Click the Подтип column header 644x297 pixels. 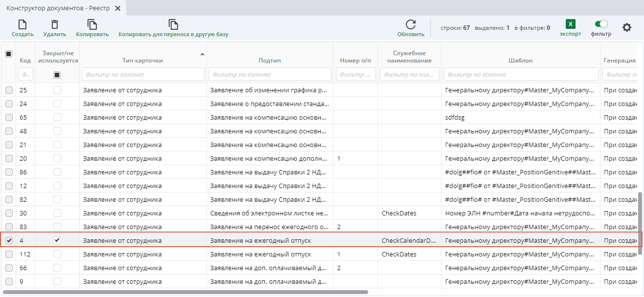tap(269, 61)
